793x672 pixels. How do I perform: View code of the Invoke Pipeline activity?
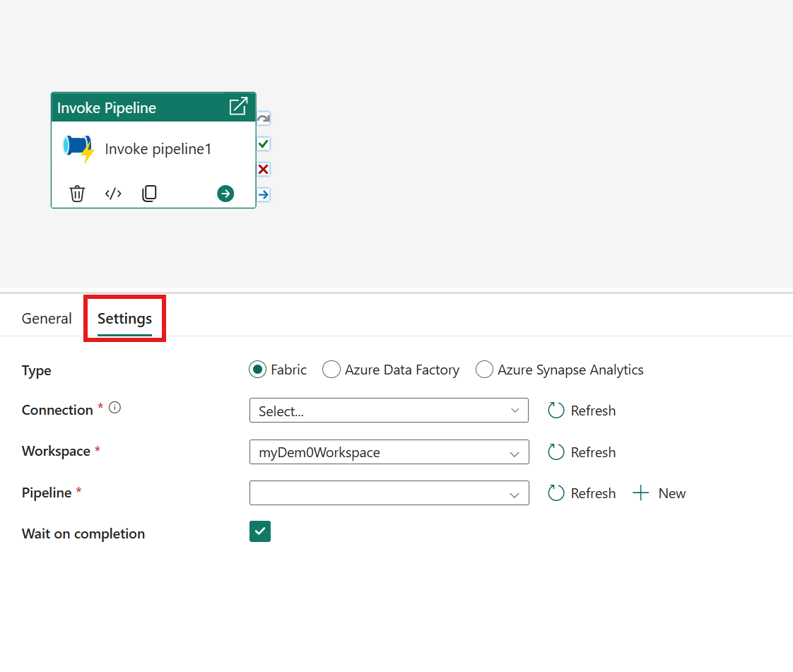[x=113, y=194]
